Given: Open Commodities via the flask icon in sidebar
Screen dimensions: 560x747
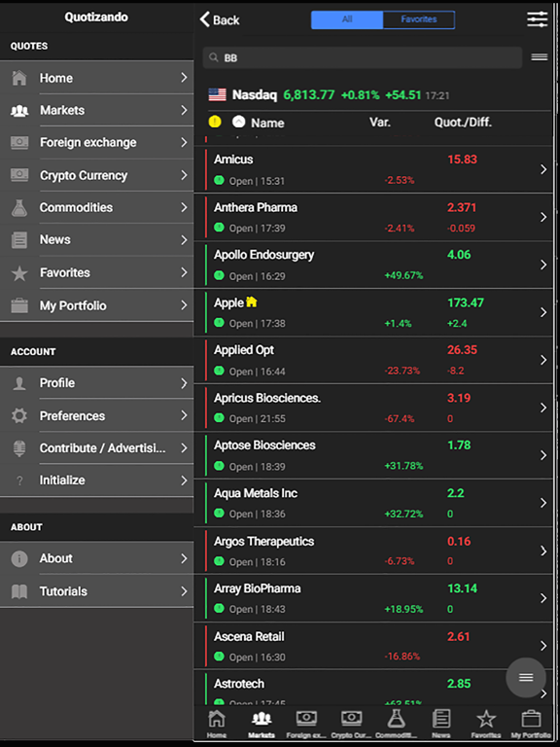Looking at the screenshot, I should [19, 208].
